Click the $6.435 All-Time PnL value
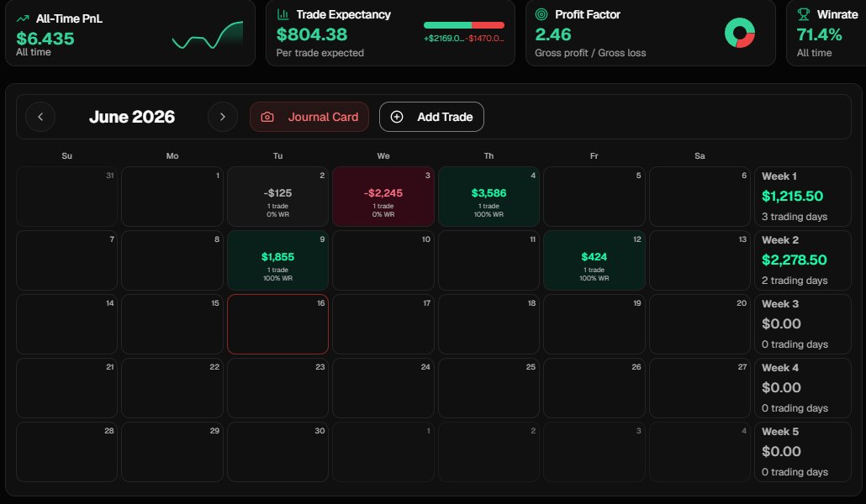866x504 pixels. 45,39
